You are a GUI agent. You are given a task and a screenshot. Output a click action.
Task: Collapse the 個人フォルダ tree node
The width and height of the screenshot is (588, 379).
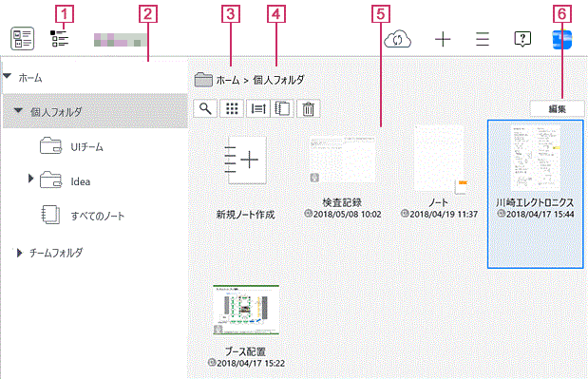18,110
